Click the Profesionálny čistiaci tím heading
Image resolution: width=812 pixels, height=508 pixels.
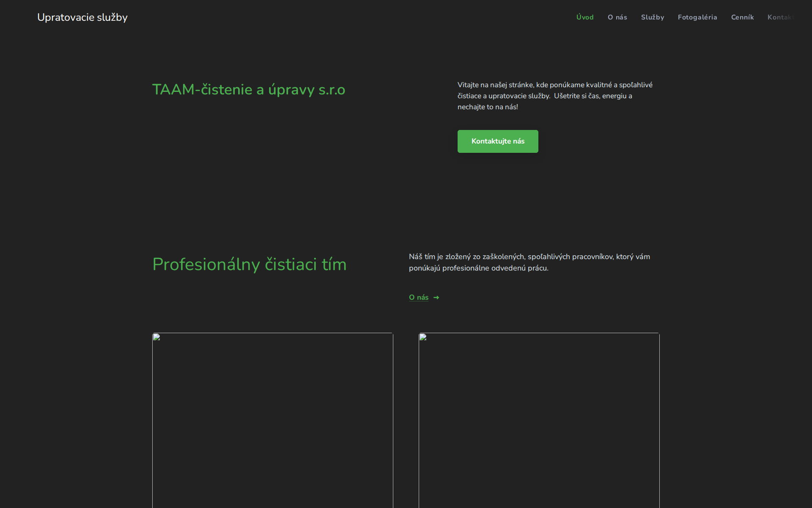[249, 265]
